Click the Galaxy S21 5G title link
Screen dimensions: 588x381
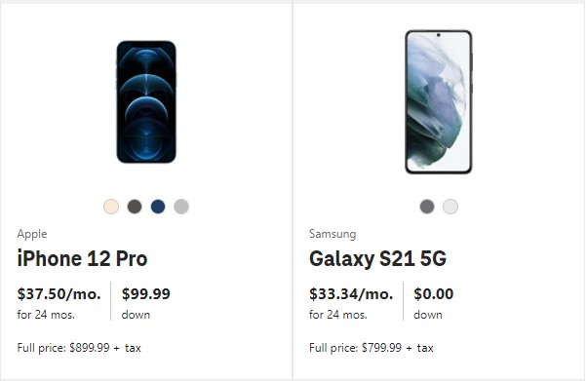(377, 258)
